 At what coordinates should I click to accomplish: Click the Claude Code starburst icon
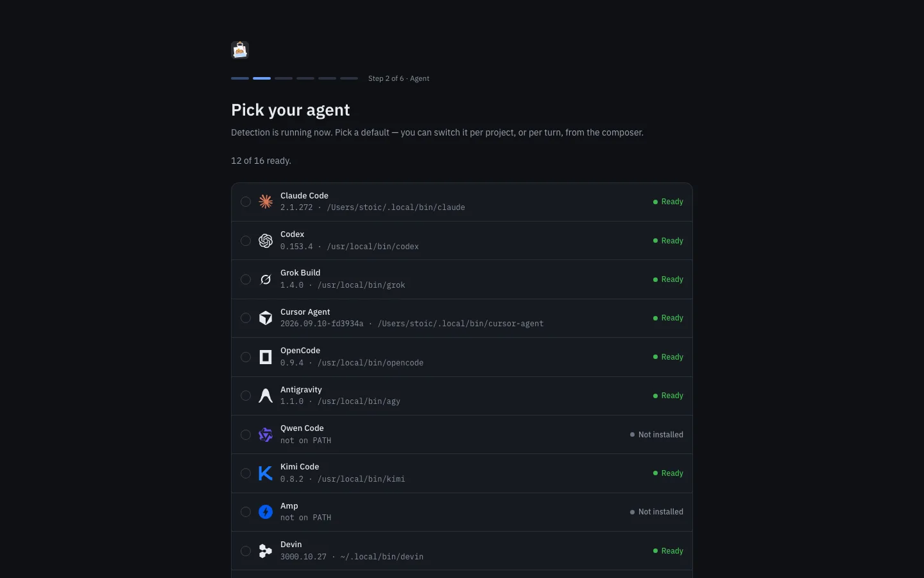tap(266, 202)
